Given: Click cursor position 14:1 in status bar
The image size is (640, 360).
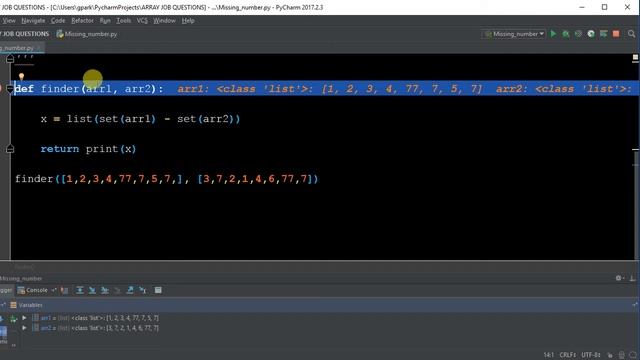Looking at the screenshot, I should click(x=549, y=355).
